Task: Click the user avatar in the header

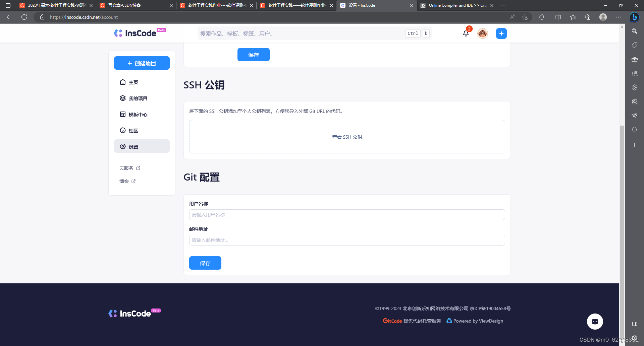Action: tap(482, 33)
